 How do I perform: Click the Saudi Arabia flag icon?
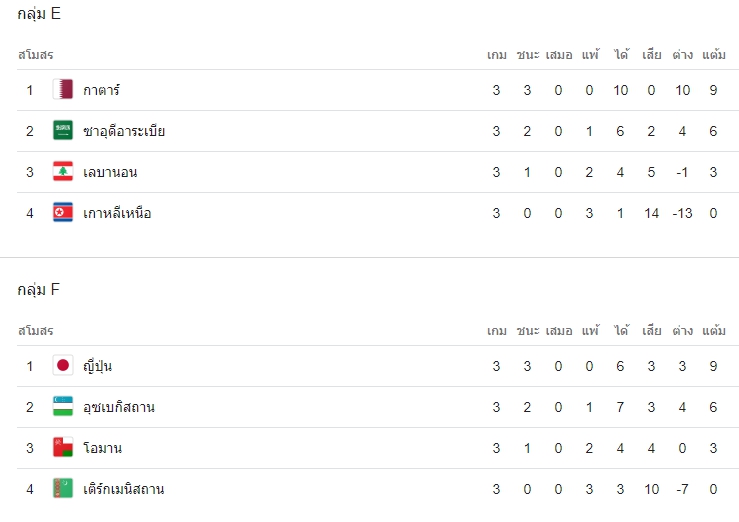(x=63, y=130)
